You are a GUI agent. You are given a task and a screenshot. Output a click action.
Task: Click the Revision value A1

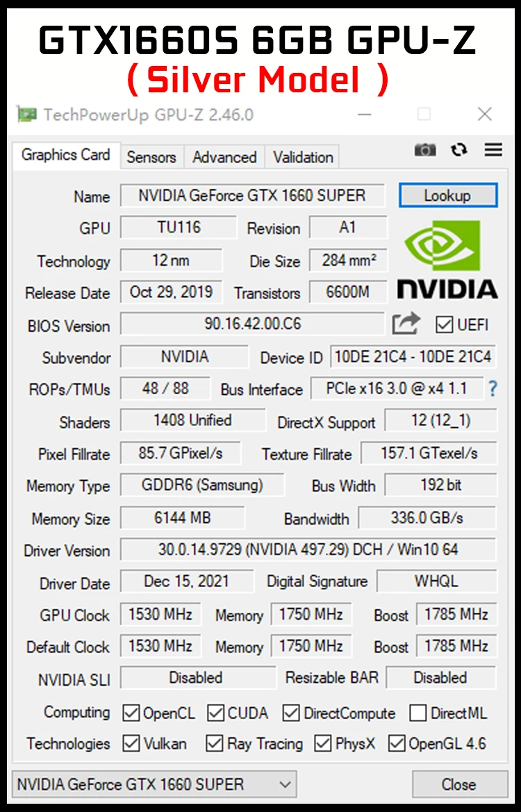(x=348, y=228)
